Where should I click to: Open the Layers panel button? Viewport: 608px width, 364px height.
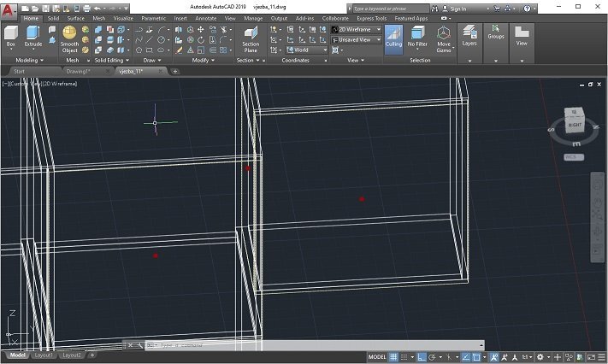pyautogui.click(x=469, y=36)
